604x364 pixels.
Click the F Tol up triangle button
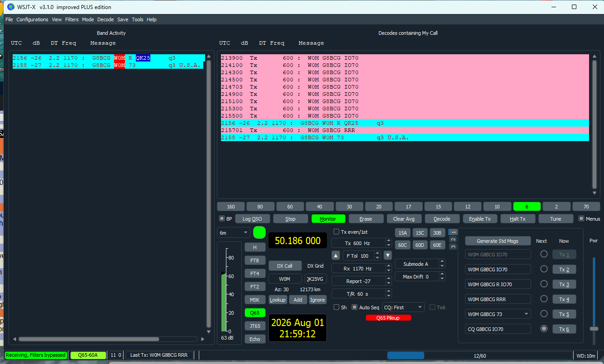coord(336,255)
